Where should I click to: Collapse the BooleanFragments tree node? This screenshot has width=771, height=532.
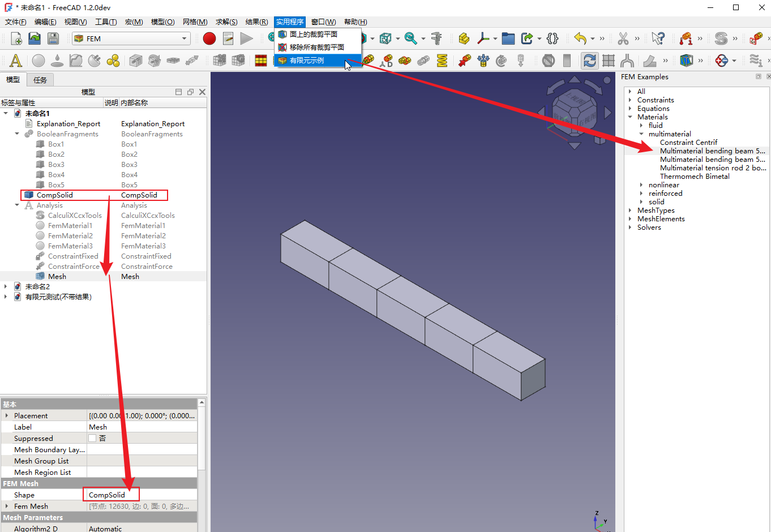(x=17, y=134)
